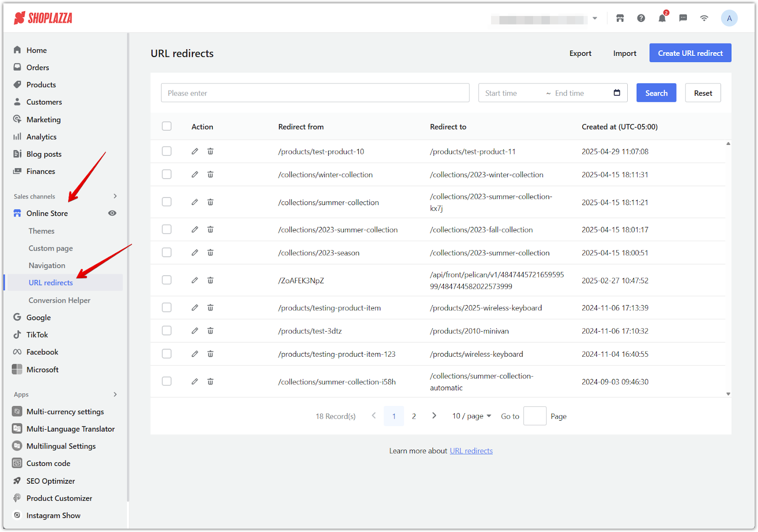Viewport: 758px width, 532px height.
Task: View online store using eye icon
Action: 112,214
